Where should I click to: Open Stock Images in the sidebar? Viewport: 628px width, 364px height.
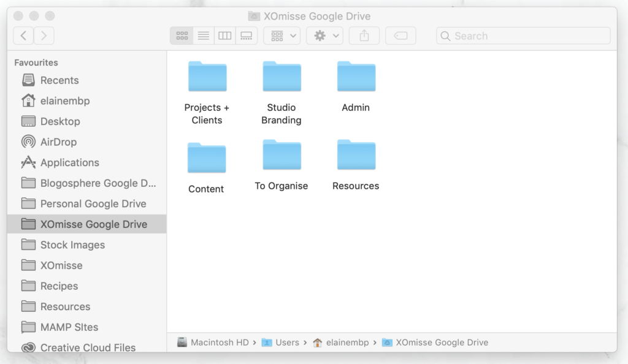[86, 245]
